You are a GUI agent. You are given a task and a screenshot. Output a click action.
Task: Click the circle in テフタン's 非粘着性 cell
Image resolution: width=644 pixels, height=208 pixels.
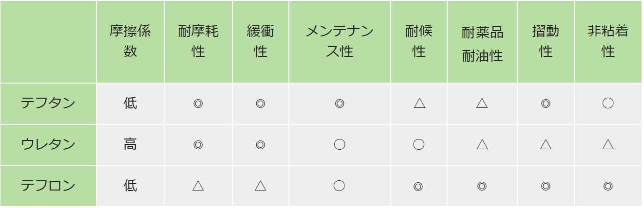(x=608, y=103)
